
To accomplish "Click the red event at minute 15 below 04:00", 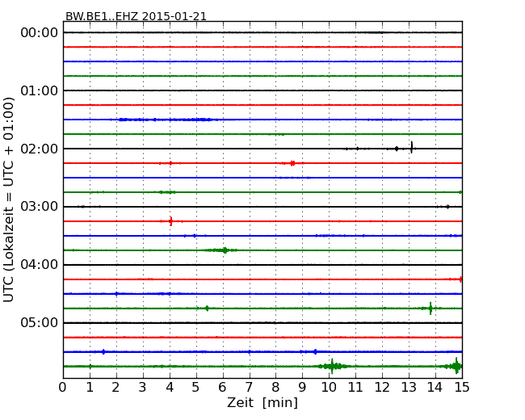I will (460, 279).
